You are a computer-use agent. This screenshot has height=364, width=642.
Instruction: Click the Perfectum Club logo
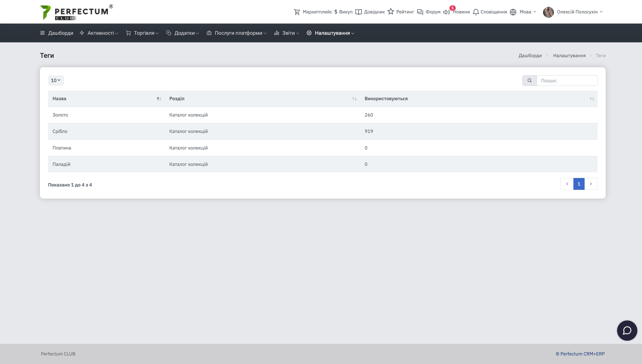pos(76,12)
